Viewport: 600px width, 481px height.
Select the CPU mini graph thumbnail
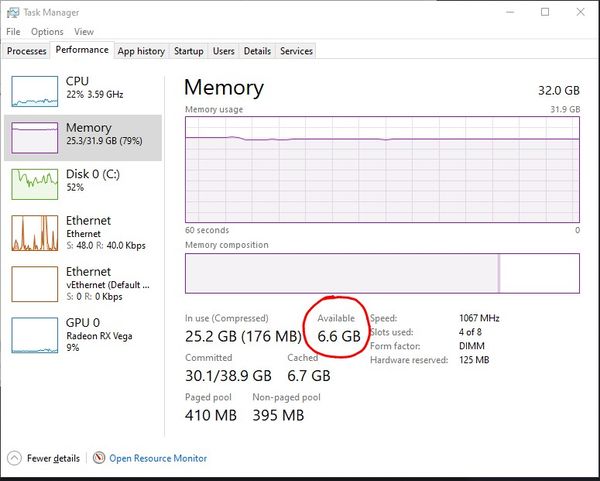coord(34,89)
